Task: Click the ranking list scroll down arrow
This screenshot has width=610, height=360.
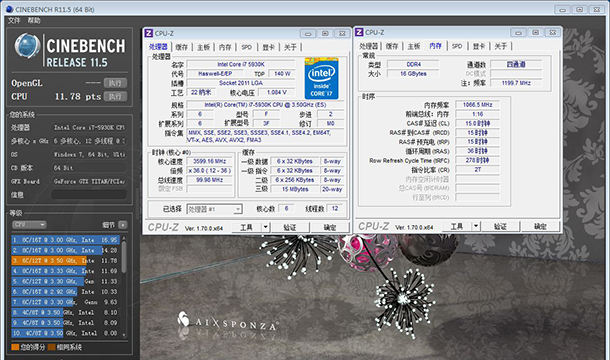Action: [124, 335]
